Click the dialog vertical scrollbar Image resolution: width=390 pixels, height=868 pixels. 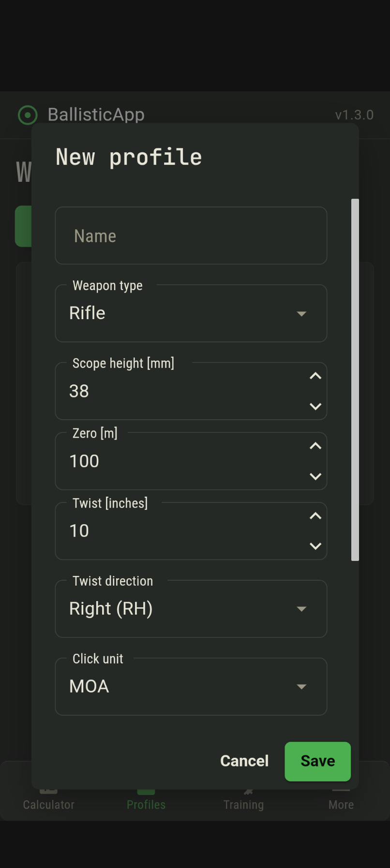pyautogui.click(x=355, y=380)
